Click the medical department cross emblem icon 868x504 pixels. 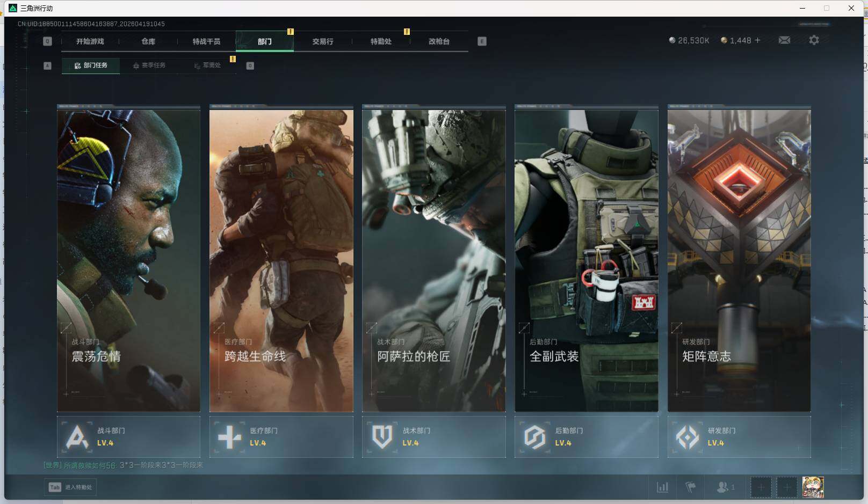point(229,437)
